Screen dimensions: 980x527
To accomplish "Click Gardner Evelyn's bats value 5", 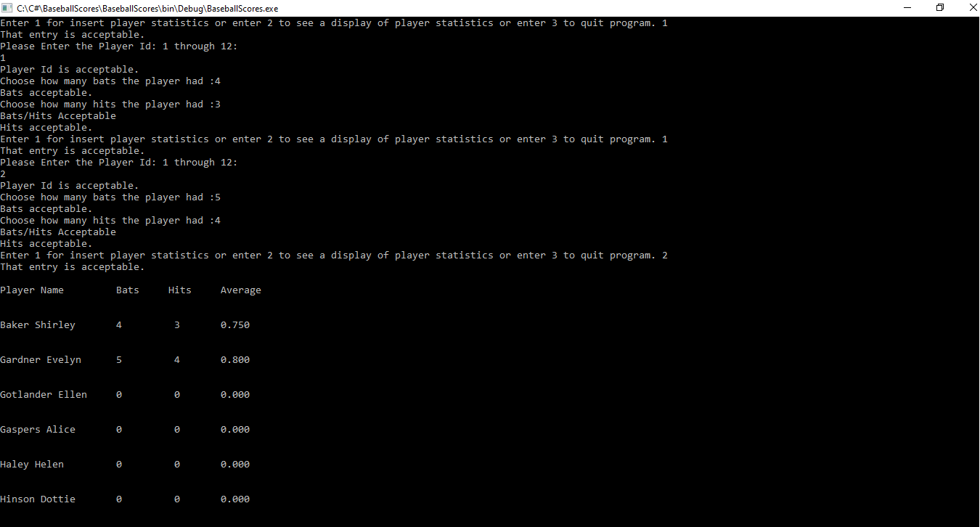I will [119, 360].
